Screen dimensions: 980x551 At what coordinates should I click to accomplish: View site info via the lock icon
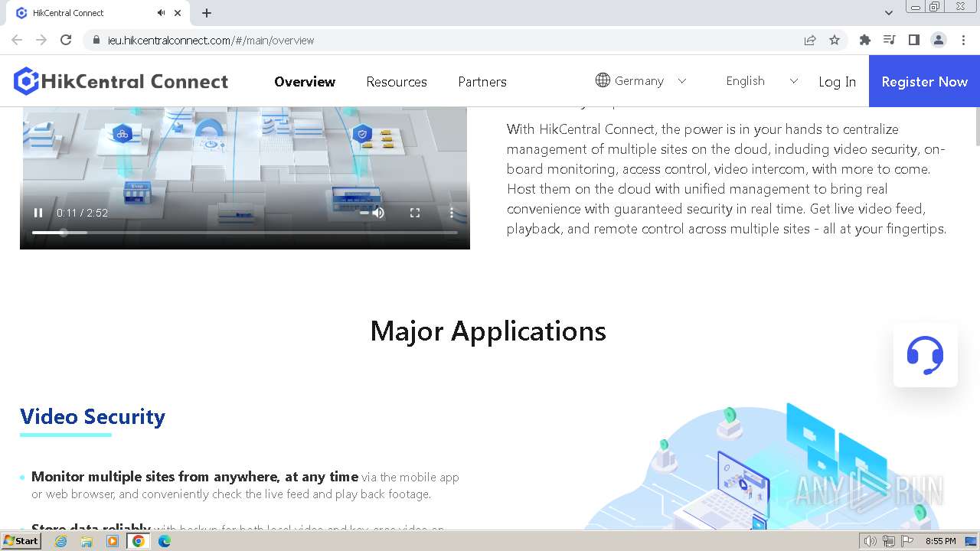[96, 40]
